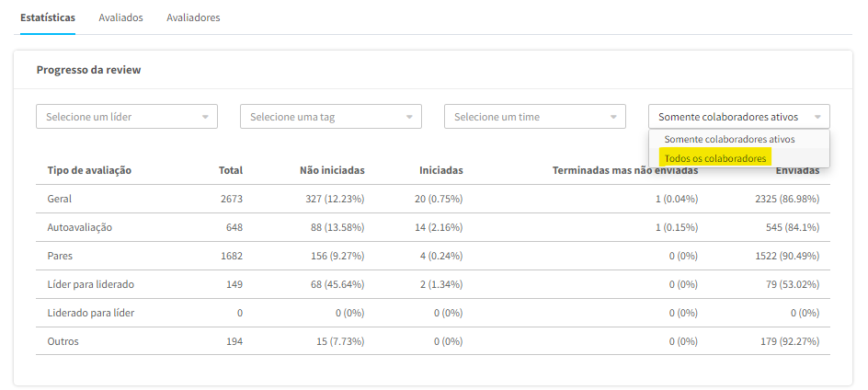The height and width of the screenshot is (390, 868).
Task: Open the Avaliadores tab
Action: pos(193,17)
